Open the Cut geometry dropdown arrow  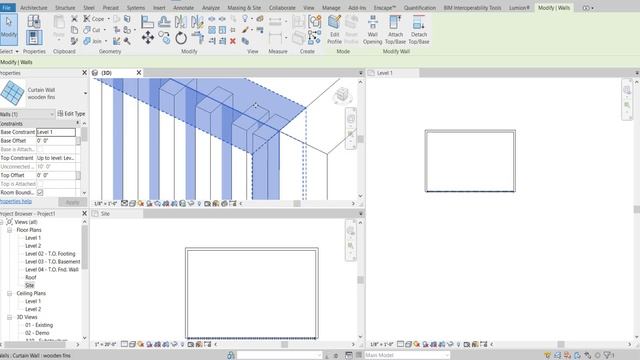(105, 30)
